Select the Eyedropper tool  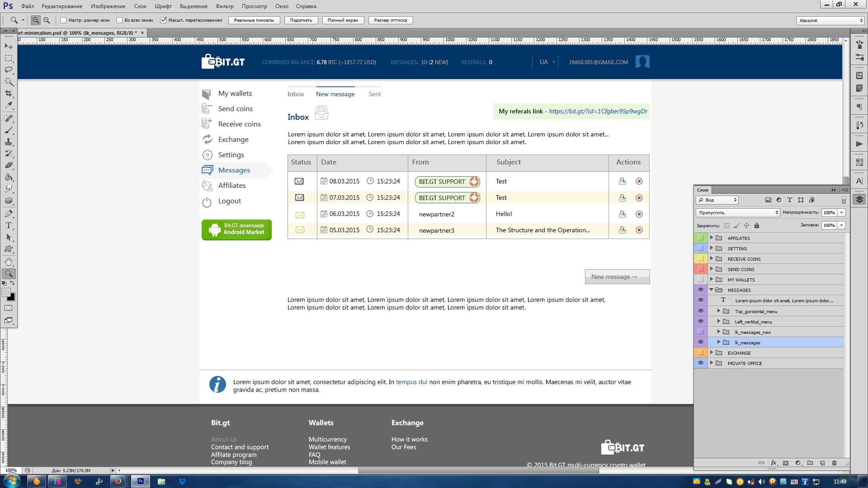(9, 105)
